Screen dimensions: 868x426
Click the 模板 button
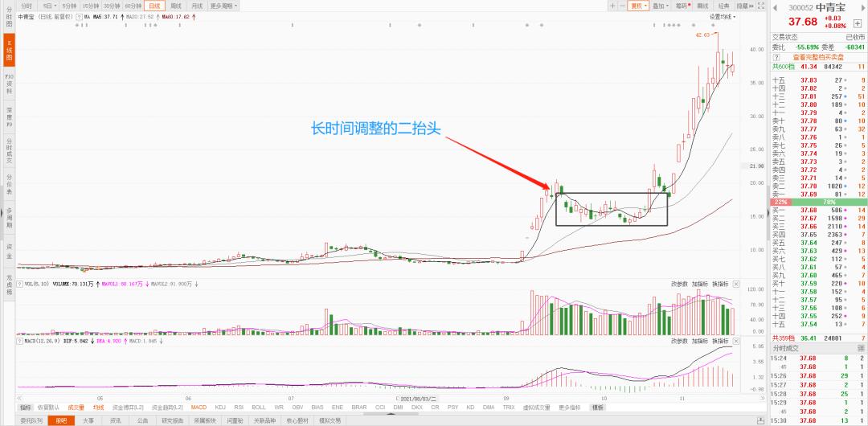598,408
